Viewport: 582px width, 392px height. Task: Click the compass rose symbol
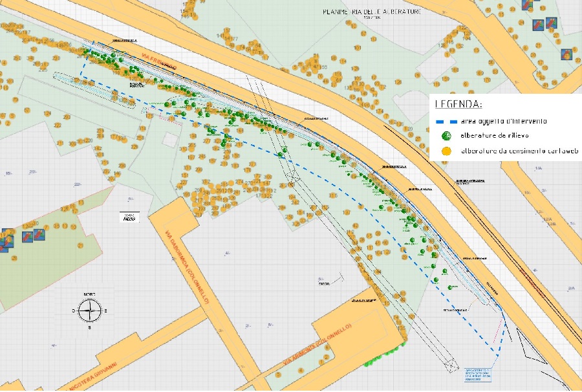pos(89,312)
